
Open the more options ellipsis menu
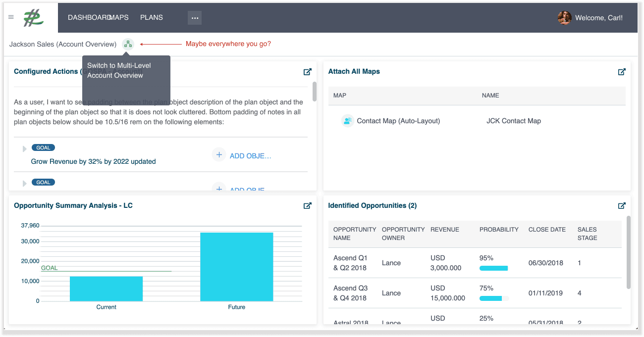pyautogui.click(x=195, y=18)
